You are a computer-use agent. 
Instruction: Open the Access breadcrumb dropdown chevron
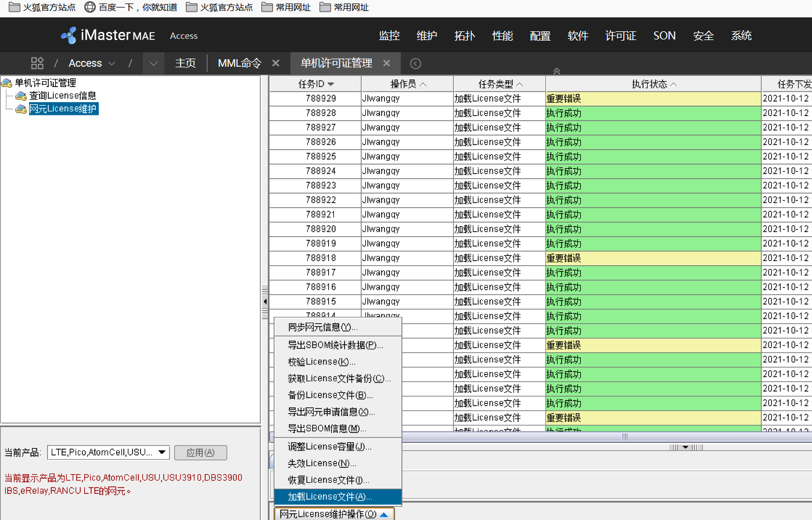click(x=112, y=63)
